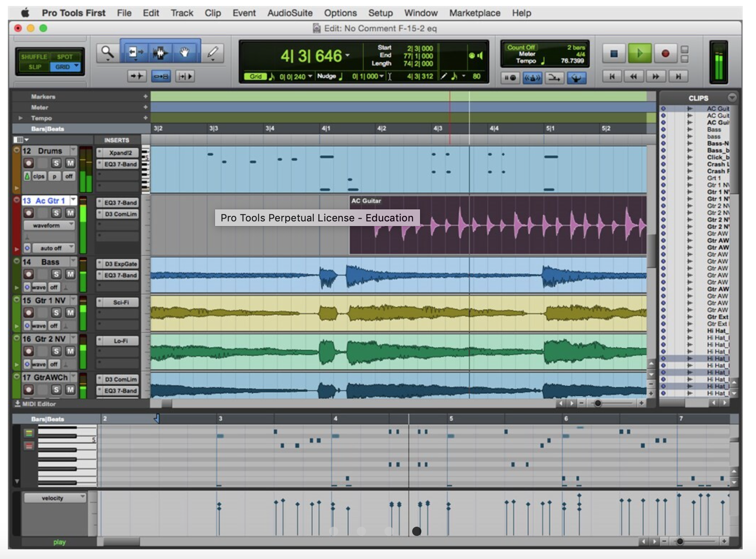
Task: Select the Selector waveform tool
Action: (x=160, y=53)
